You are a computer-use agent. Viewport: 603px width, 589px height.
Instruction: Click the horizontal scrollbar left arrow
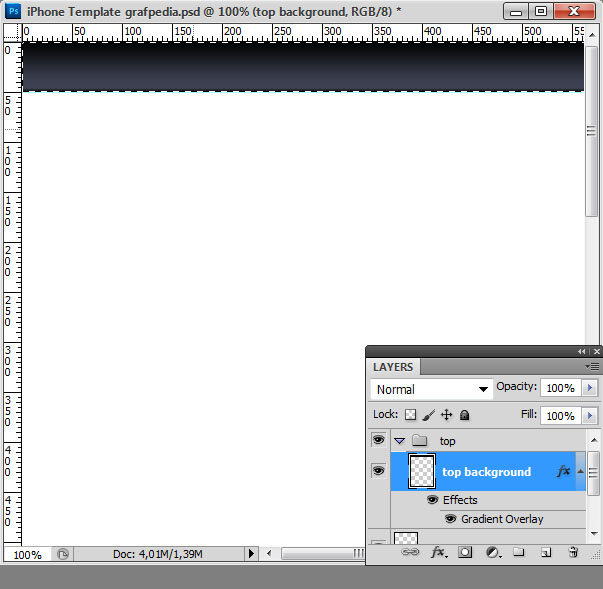click(269, 554)
